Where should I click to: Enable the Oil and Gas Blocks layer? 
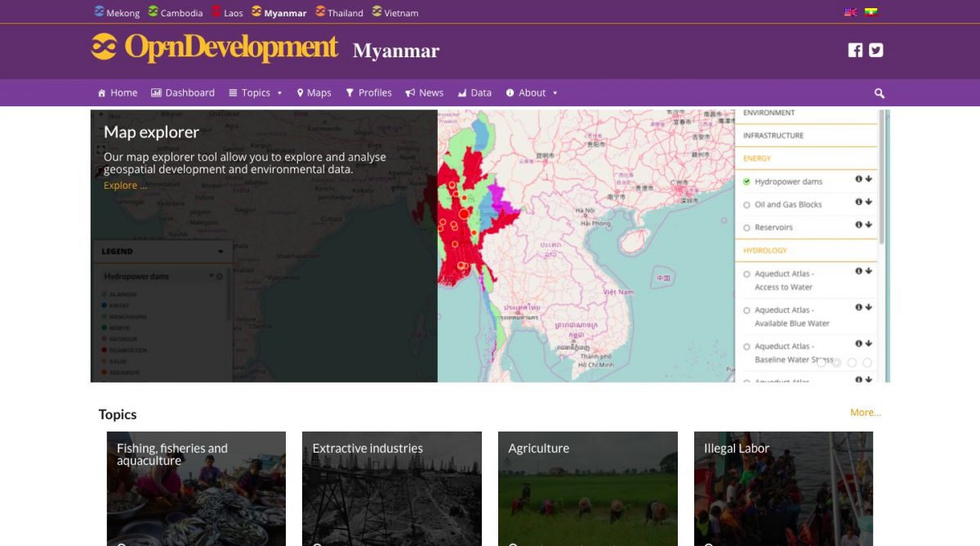point(746,204)
